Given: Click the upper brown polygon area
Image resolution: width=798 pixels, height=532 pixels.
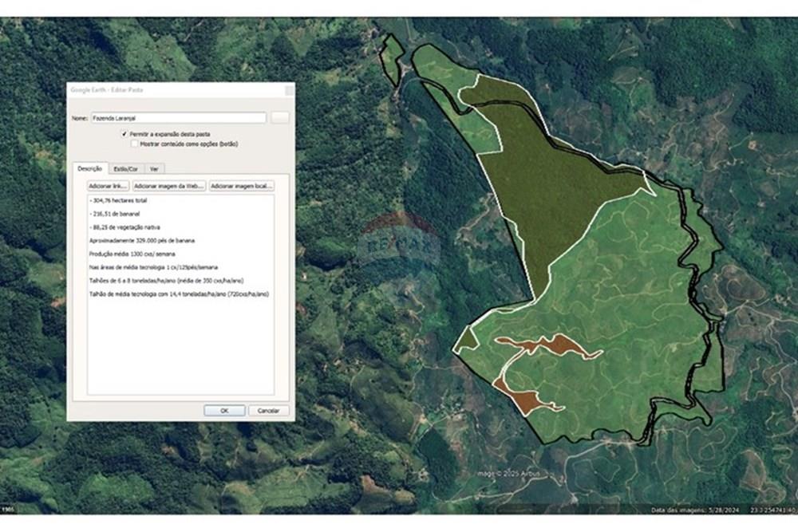Looking at the screenshot, I should pos(551,345).
